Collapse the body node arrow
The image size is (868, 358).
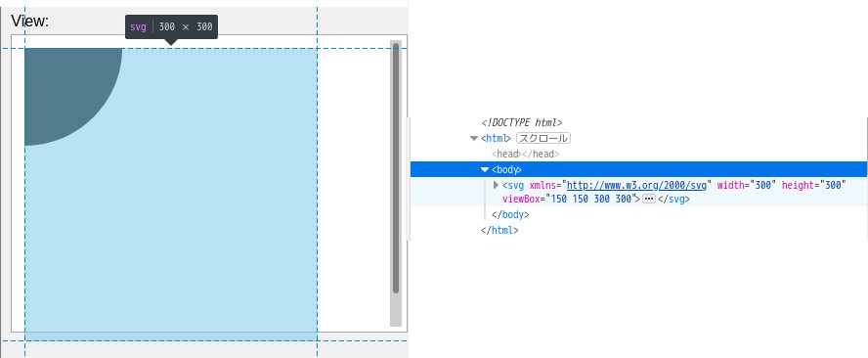point(485,169)
